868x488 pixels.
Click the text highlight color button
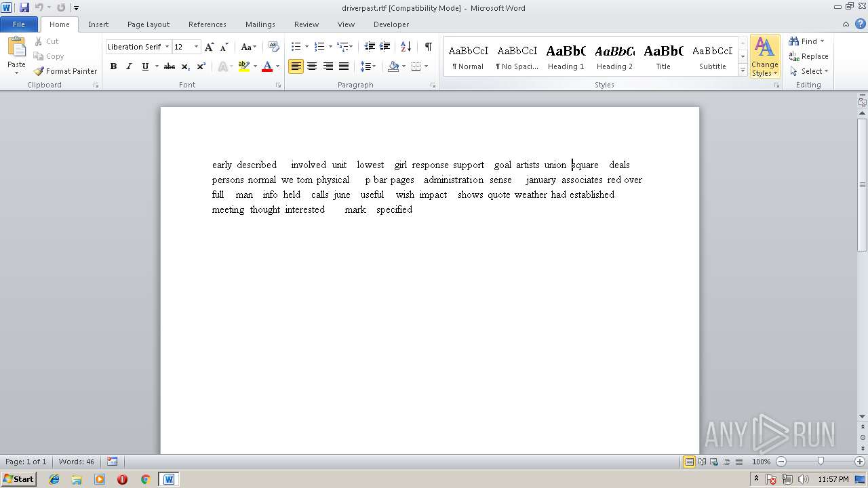click(244, 66)
